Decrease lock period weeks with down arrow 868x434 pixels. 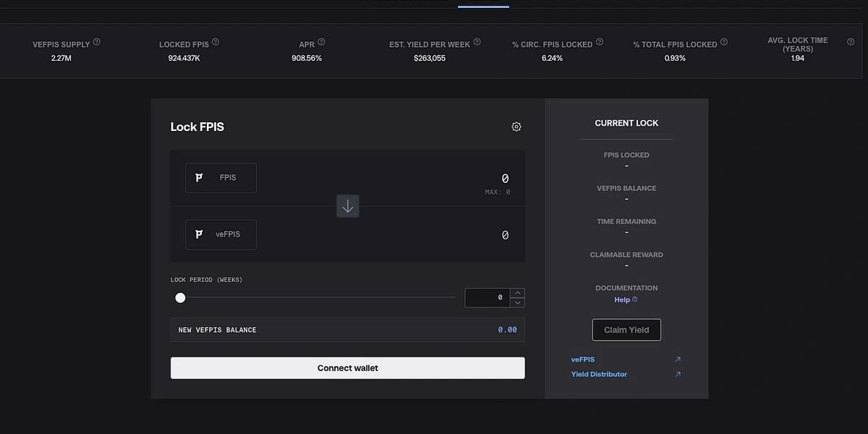(x=517, y=302)
